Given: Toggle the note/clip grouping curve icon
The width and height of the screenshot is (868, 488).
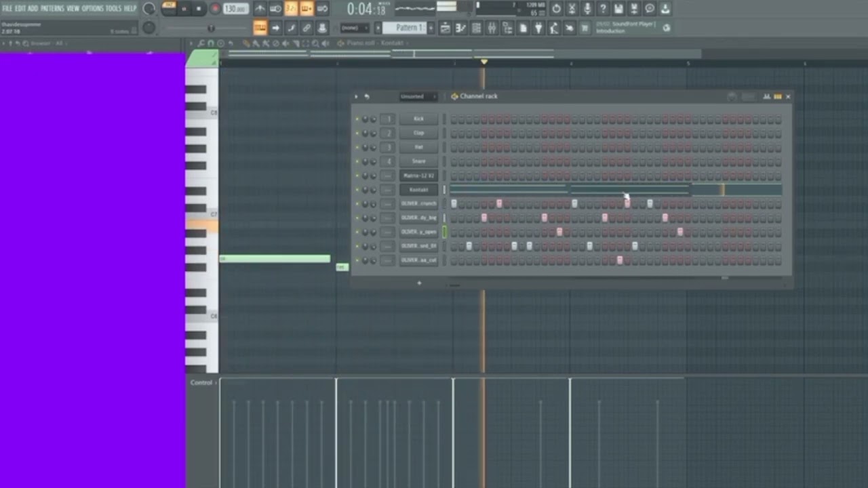Looking at the screenshot, I should point(291,28).
